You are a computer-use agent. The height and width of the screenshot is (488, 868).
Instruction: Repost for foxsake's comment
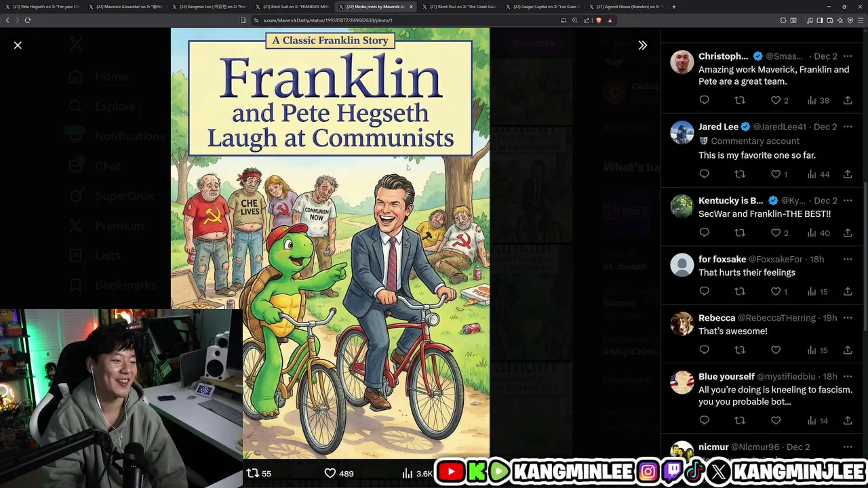(740, 291)
